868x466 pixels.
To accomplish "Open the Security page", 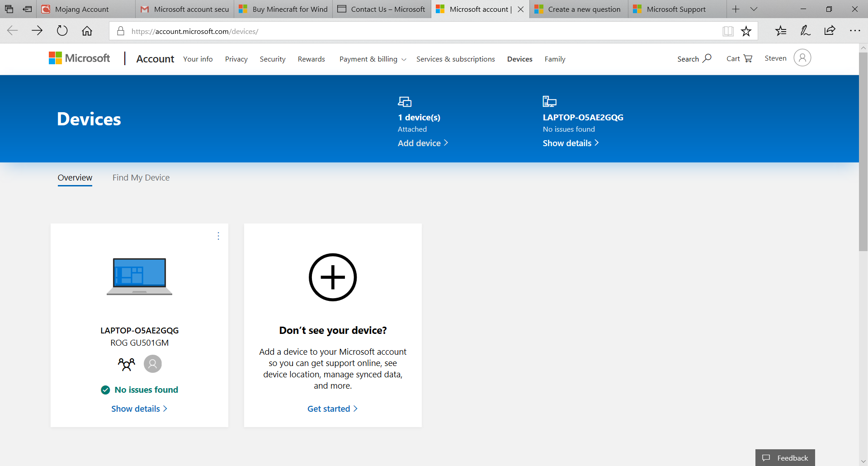I will coord(273,59).
